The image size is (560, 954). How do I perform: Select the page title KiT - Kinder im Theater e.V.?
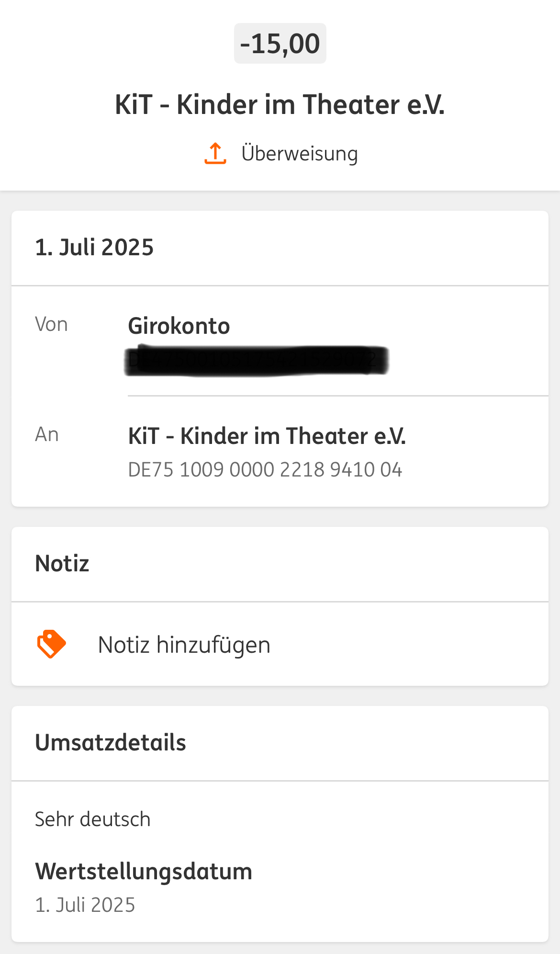point(280,104)
